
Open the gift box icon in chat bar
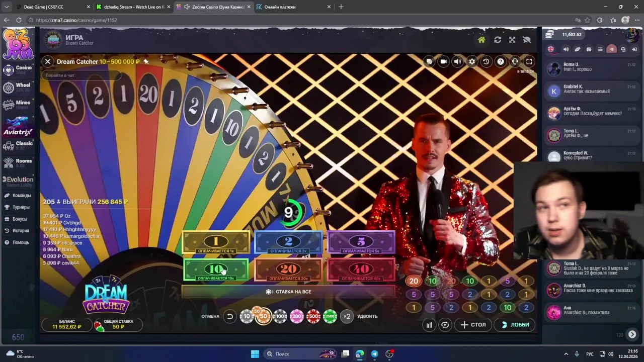[589, 49]
